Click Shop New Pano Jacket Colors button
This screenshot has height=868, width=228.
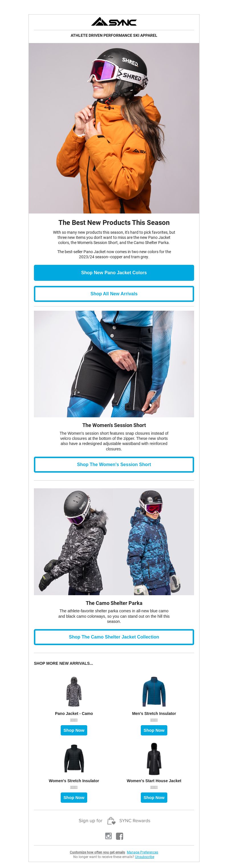114,273
